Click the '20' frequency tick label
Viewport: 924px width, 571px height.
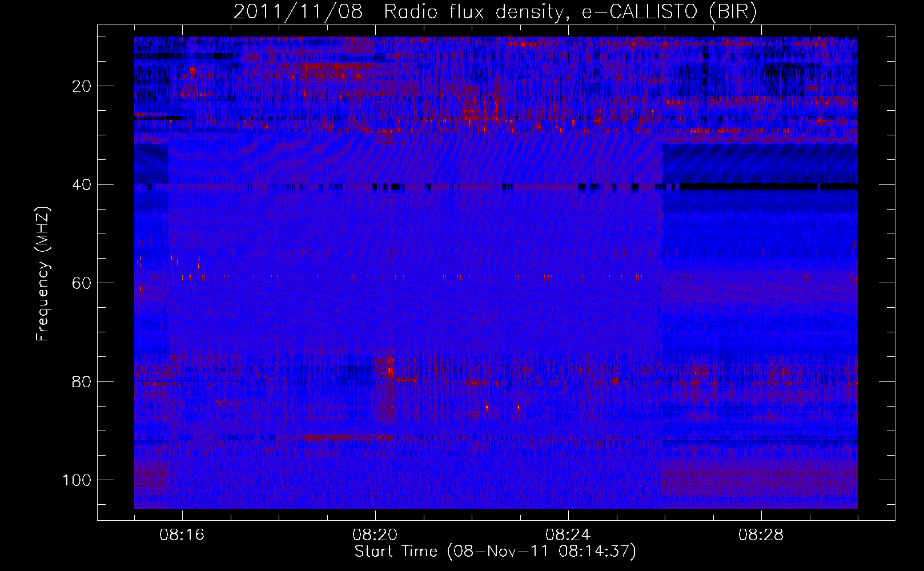(82, 86)
